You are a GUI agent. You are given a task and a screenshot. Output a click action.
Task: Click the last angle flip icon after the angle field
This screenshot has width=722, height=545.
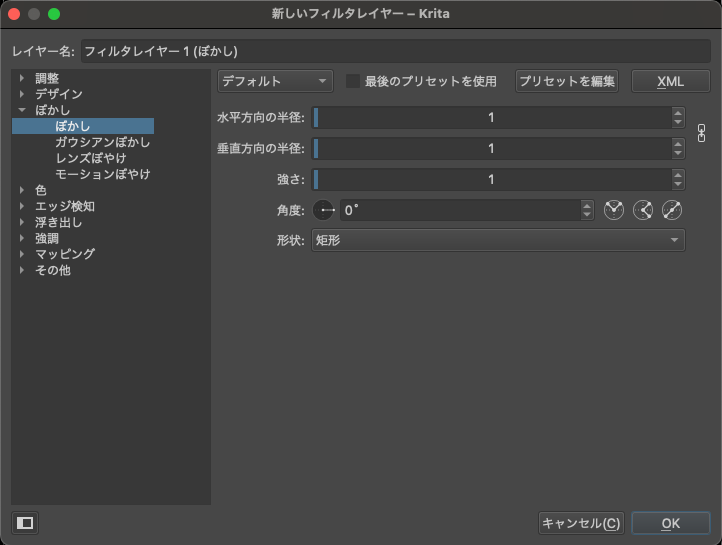[x=672, y=210]
